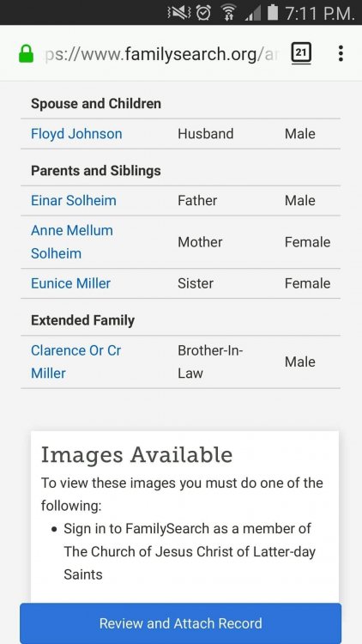Open Anne Mellum Solheim's record
Image resolution: width=362 pixels, height=644 pixels.
72,242
